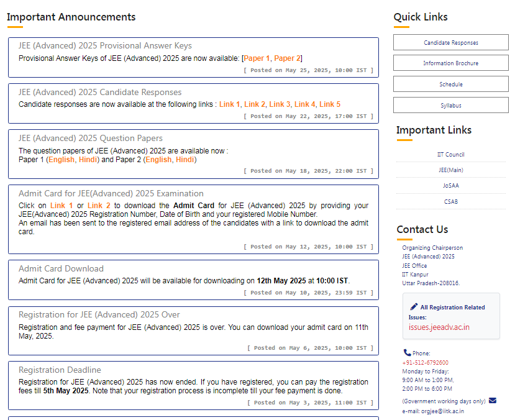Click Link 1 to download the Admit Card
The image size is (515, 420).
click(x=62, y=206)
